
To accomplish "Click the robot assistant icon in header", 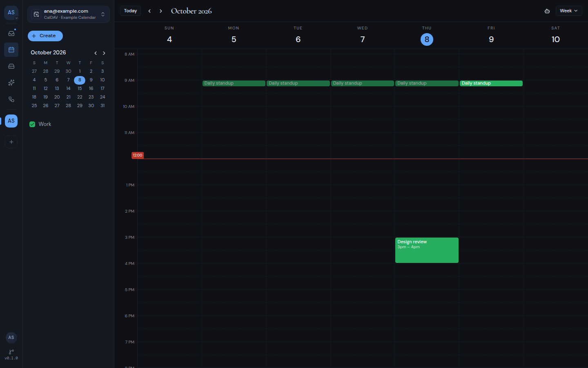I will click(547, 11).
